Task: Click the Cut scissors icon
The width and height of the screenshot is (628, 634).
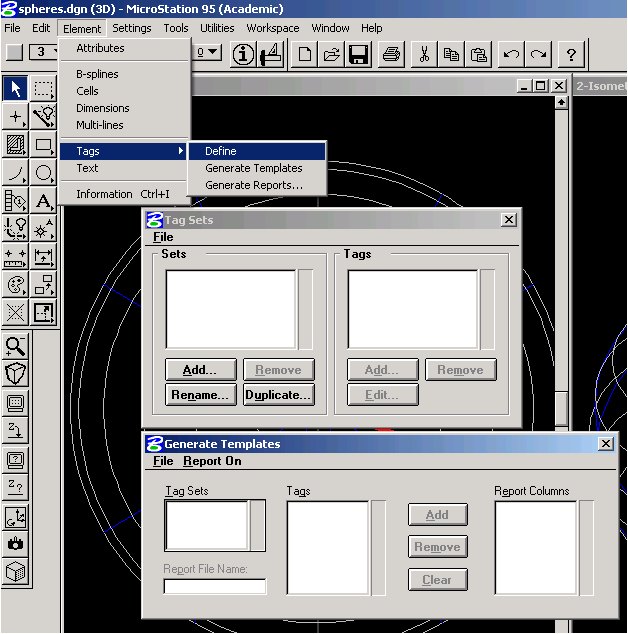Action: coord(424,54)
